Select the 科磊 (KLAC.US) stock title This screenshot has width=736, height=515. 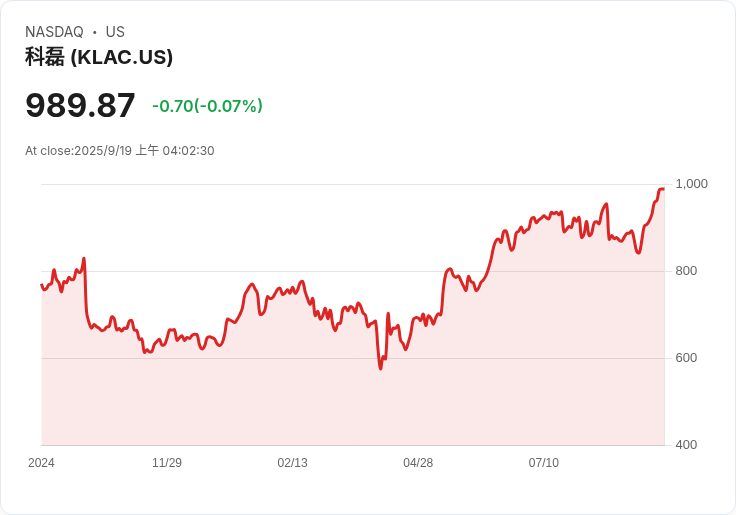pyautogui.click(x=99, y=57)
